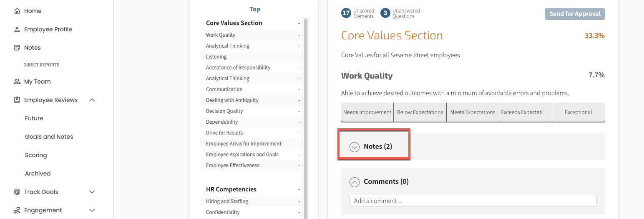The image size is (644, 219).
Task: Click the Home house icon
Action: point(17,11)
